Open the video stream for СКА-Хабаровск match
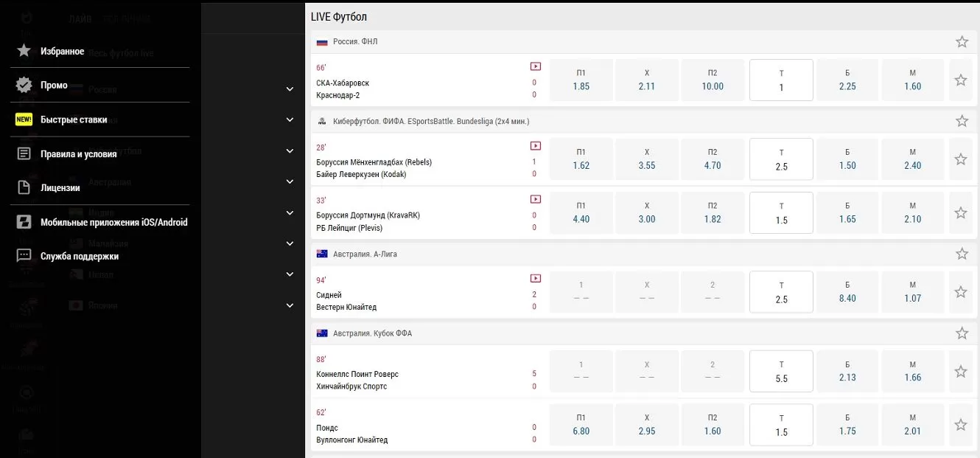Viewport: 980px width, 458px height. pos(536,66)
